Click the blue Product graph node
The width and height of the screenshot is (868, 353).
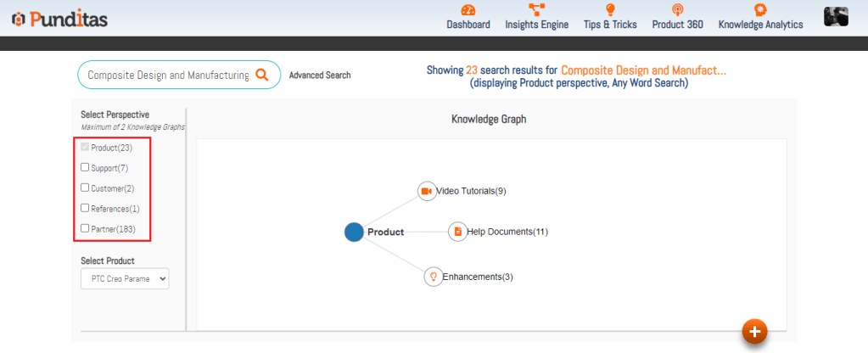pyautogui.click(x=354, y=232)
